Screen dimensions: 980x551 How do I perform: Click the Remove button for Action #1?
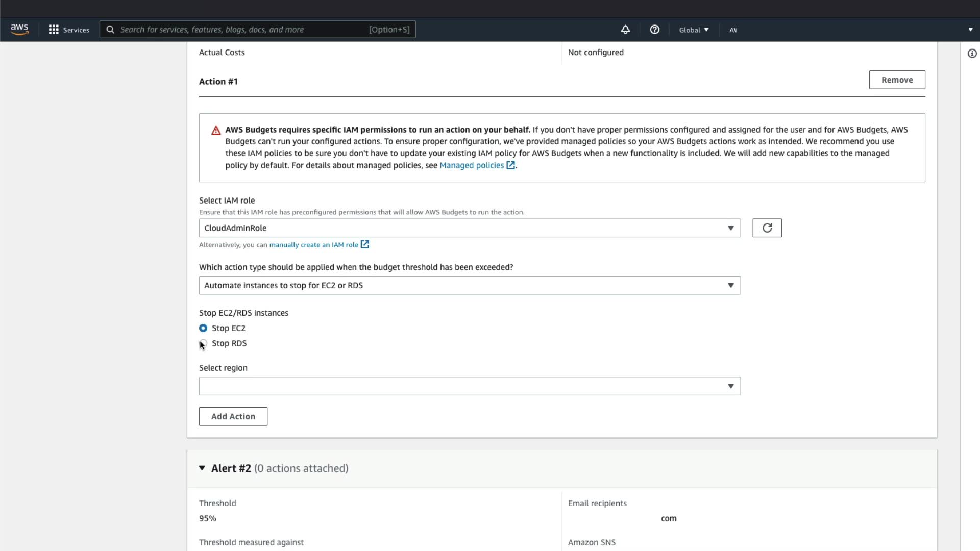click(x=897, y=80)
